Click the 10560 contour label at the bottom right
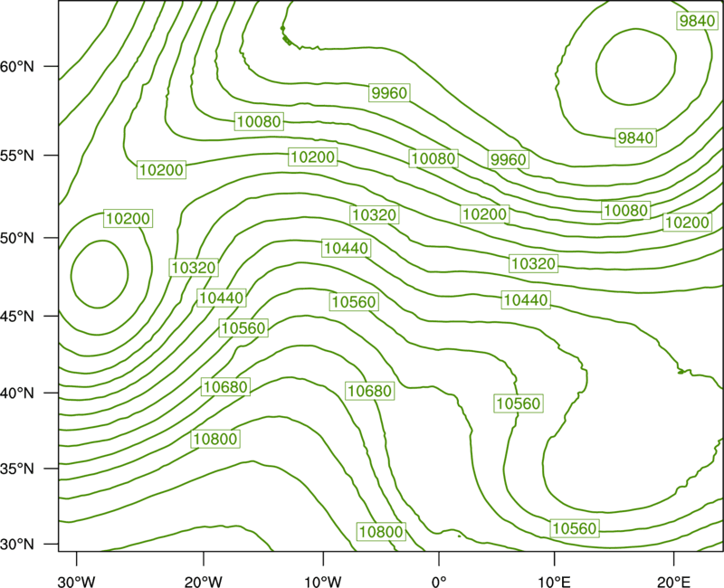 [575, 528]
